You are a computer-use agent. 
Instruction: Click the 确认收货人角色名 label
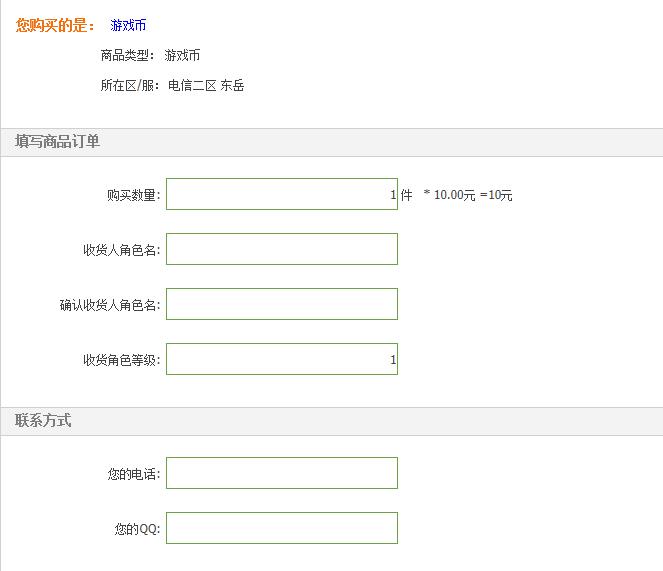point(110,305)
